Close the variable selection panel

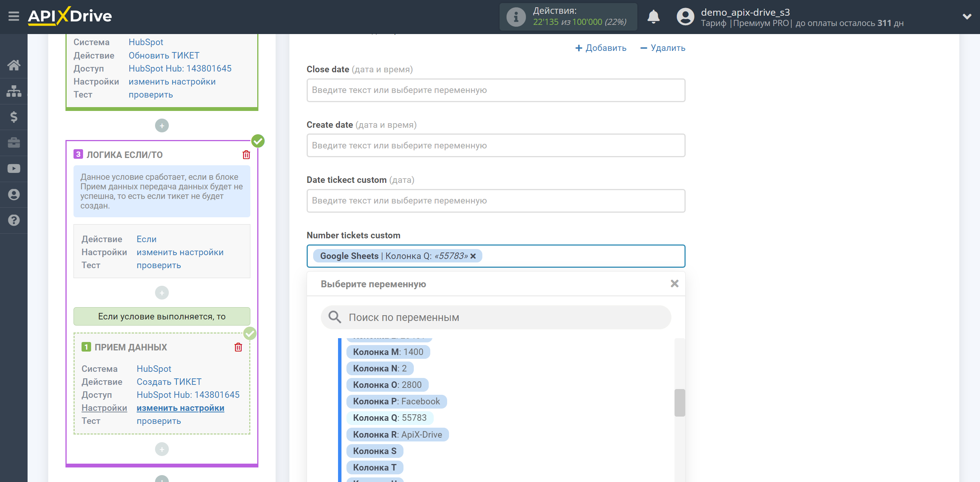click(x=675, y=283)
